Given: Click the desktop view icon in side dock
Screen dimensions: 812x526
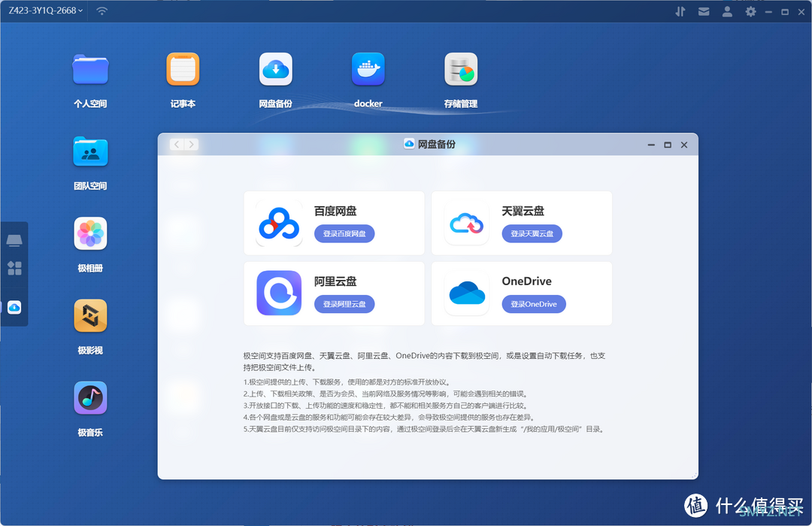Looking at the screenshot, I should click(14, 240).
